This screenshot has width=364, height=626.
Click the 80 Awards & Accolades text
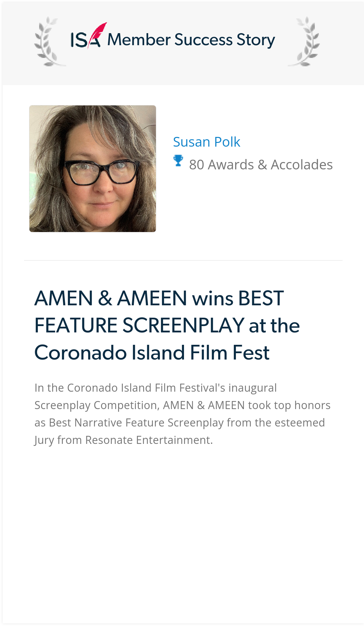[261, 165]
